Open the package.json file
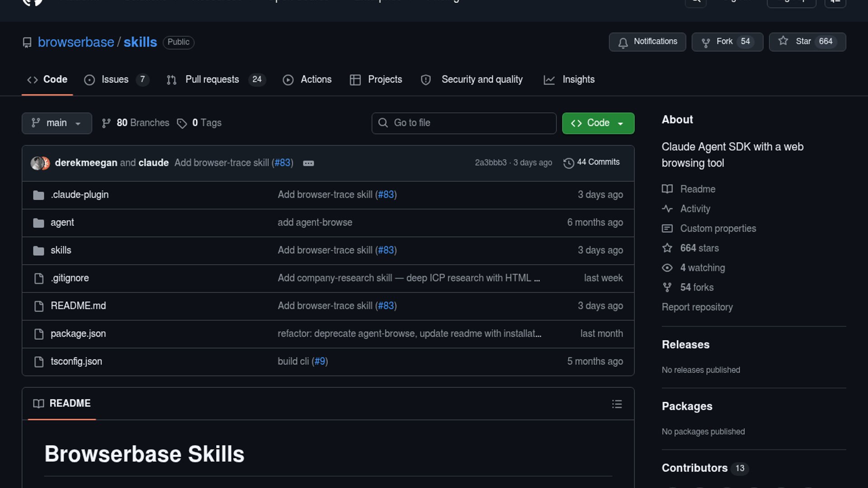The height and width of the screenshot is (488, 868). [78, 333]
